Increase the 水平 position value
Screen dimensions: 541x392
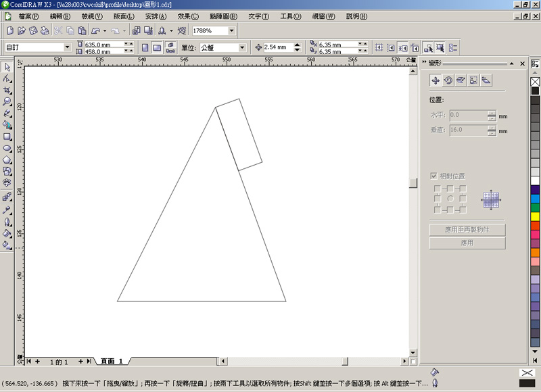point(492,113)
